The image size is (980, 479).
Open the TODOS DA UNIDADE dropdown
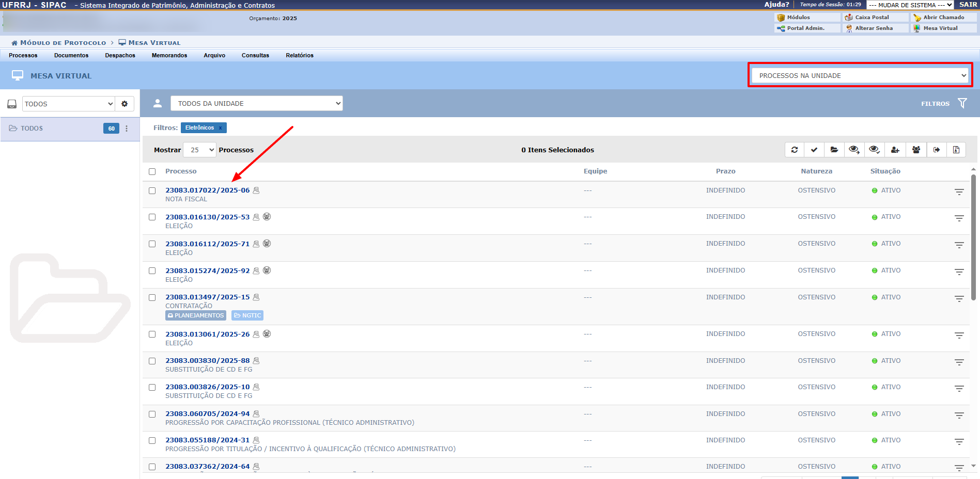[x=257, y=103]
